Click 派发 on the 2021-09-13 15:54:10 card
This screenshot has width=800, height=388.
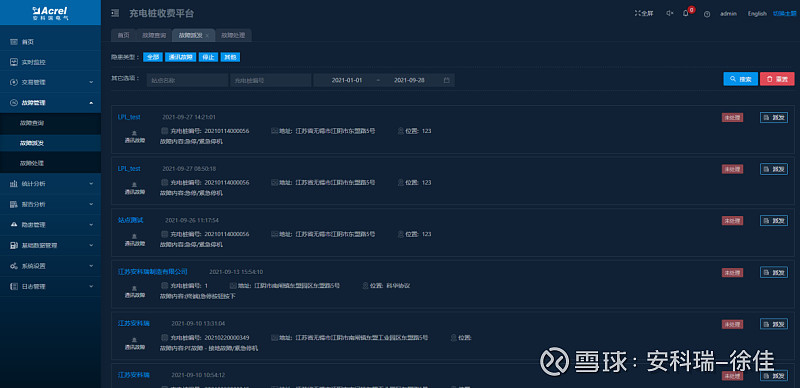[773, 272]
